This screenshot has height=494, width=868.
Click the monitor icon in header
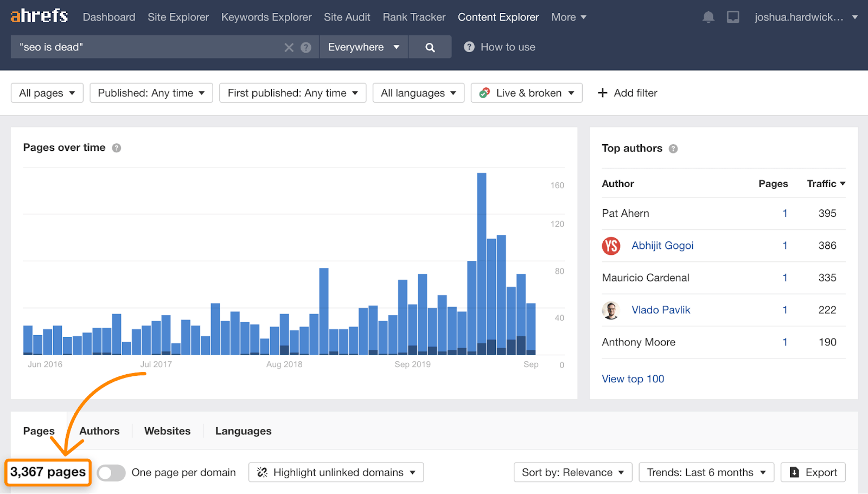point(733,17)
